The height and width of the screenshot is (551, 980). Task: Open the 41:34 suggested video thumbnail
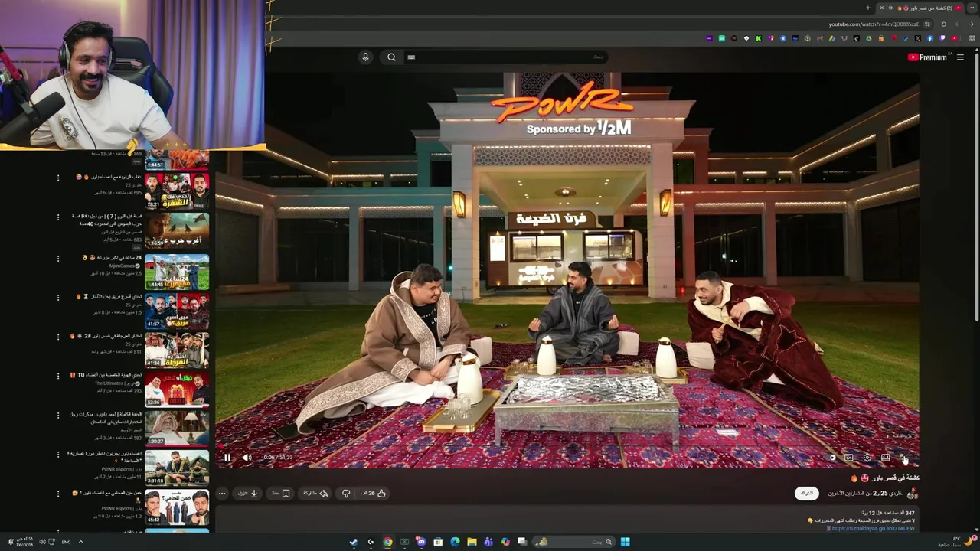coord(177,350)
